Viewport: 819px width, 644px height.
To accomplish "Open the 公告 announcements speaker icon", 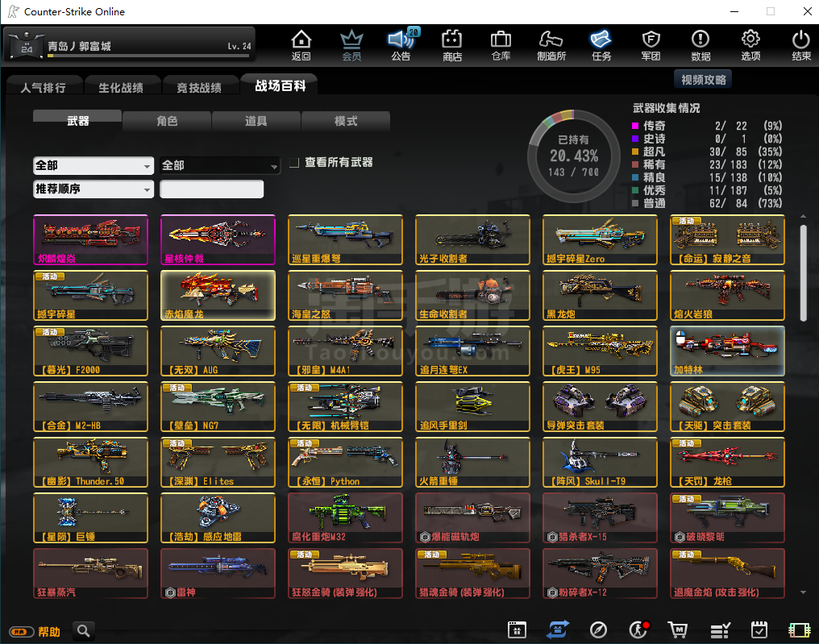I will click(401, 45).
